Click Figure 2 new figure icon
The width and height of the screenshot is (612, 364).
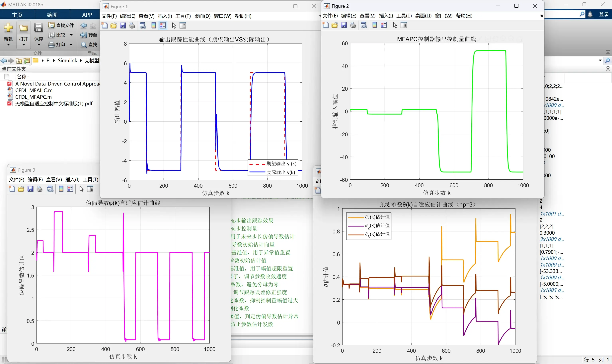pyautogui.click(x=326, y=25)
